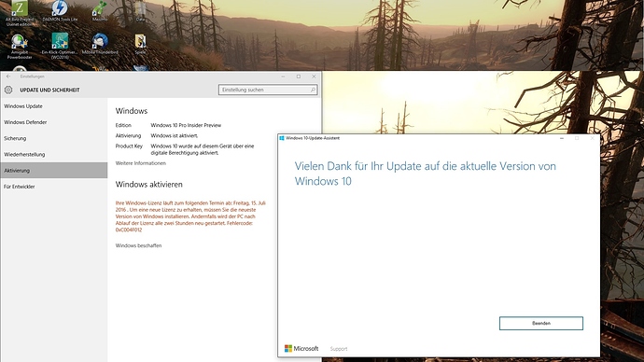This screenshot has height=362, width=644.
Task: Click the settings gear icon in header
Action: tap(8, 90)
